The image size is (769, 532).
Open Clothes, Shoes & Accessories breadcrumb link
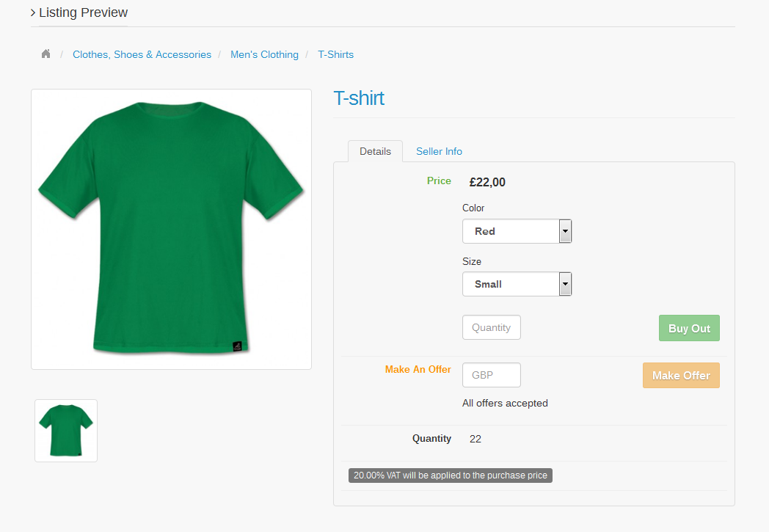click(x=142, y=54)
